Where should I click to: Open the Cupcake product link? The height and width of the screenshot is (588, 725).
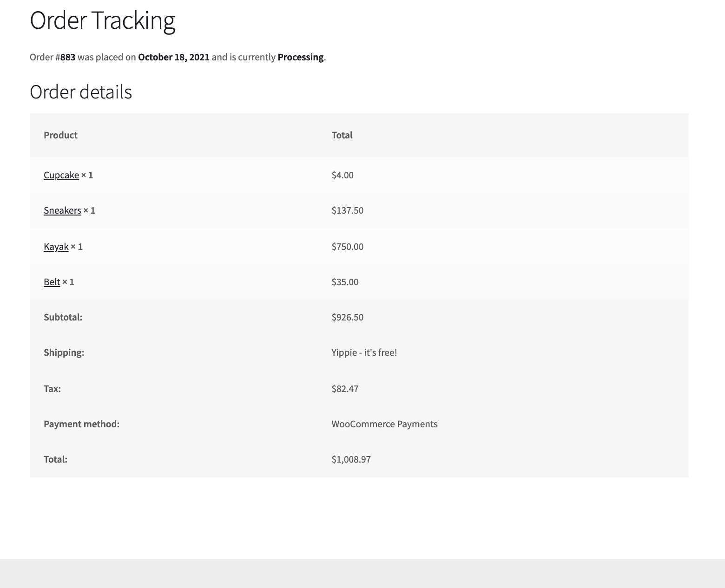[x=61, y=175]
